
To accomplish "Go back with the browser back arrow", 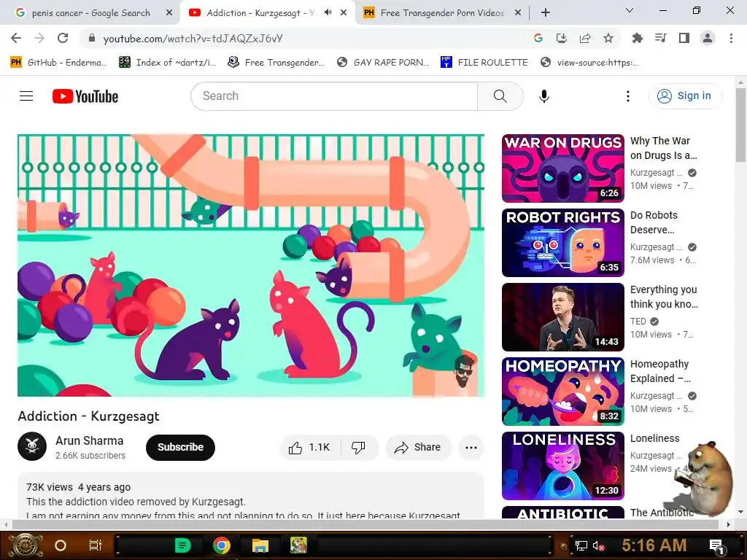I will tap(16, 38).
